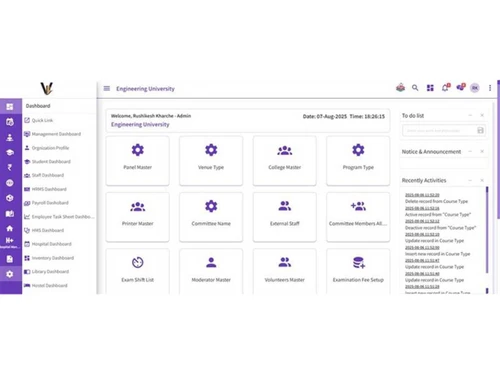
Task: Close the Notice & Announcement panel
Action: 482,151
